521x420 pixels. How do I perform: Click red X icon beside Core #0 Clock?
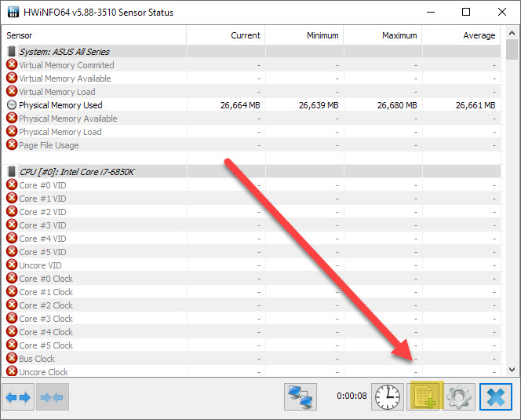click(x=12, y=278)
